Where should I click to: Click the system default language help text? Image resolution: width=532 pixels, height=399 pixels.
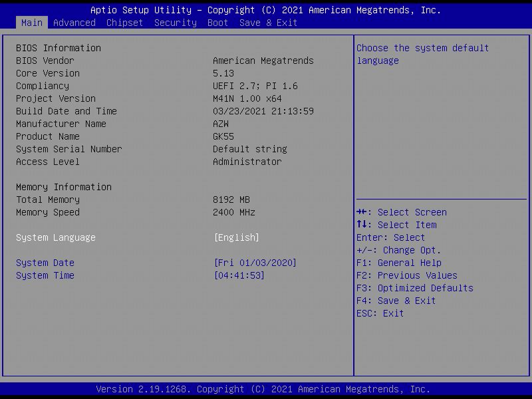tap(423, 55)
